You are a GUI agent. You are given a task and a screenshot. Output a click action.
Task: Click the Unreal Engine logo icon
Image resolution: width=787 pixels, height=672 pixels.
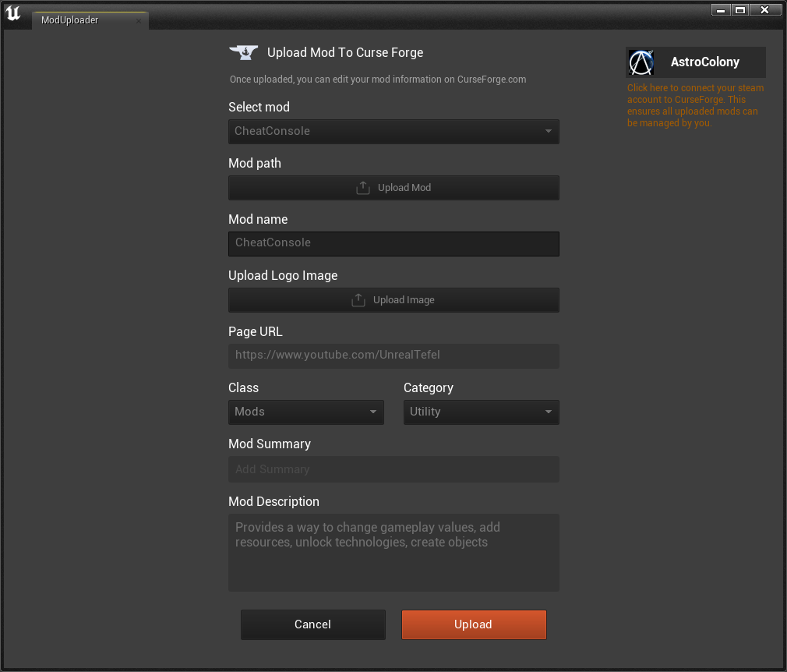[x=13, y=15]
